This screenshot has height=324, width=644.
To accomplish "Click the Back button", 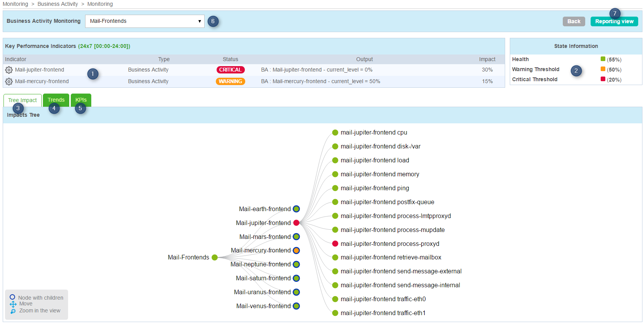I will tap(574, 22).
